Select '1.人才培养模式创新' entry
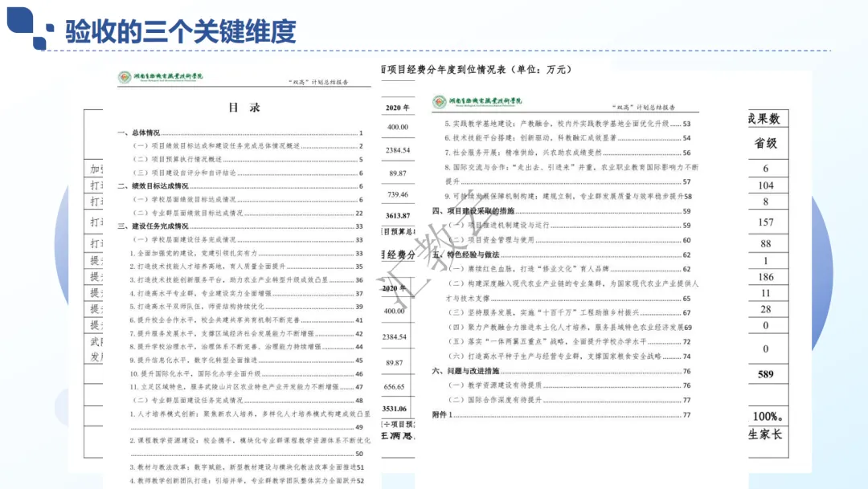 click(x=250, y=421)
